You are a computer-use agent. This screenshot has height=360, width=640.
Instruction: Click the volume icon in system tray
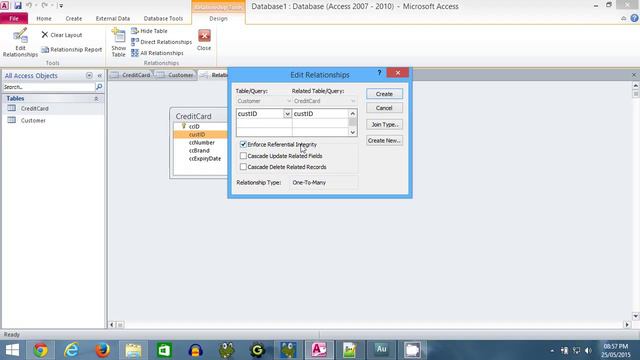588,351
